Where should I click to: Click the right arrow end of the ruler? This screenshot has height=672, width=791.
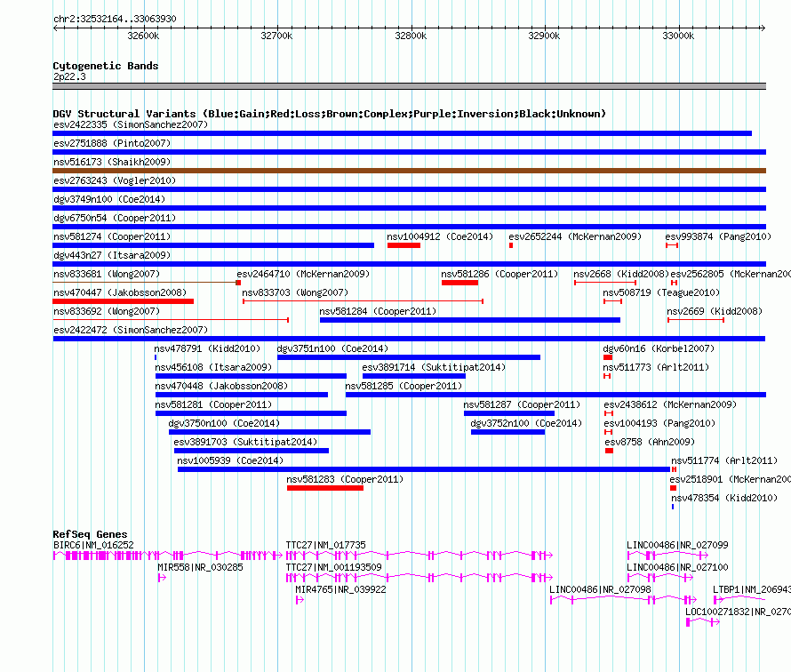(x=763, y=28)
